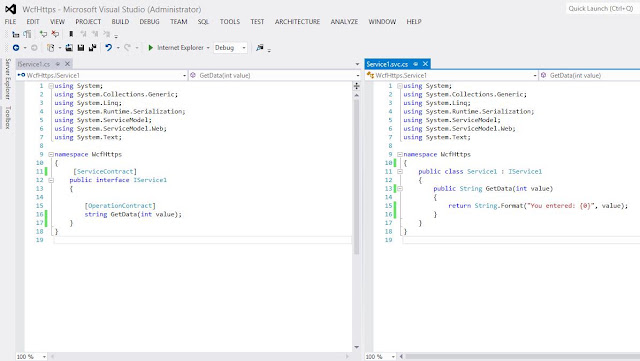Viewport: 640px width, 361px height.
Task: Comment out the selected lines
Action: [x=43, y=34]
